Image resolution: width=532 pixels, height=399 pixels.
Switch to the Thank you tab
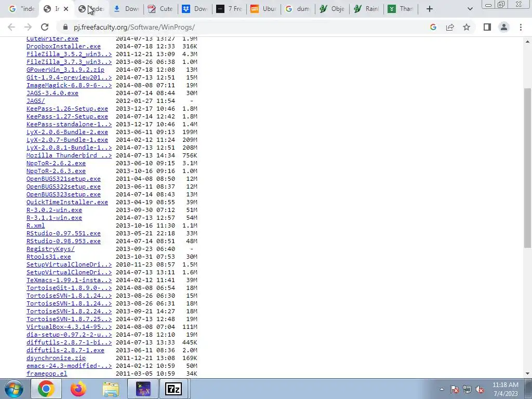pyautogui.click(x=401, y=9)
